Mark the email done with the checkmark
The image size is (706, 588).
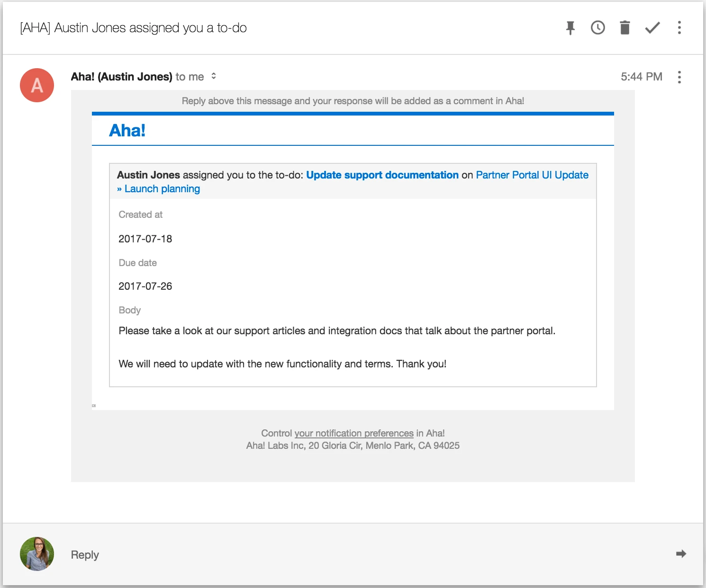(652, 28)
